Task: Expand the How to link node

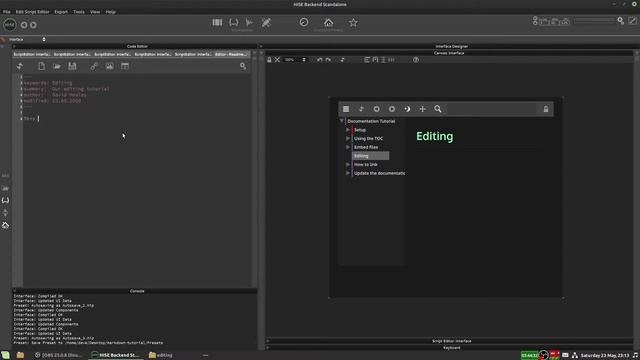Action: pos(348,164)
